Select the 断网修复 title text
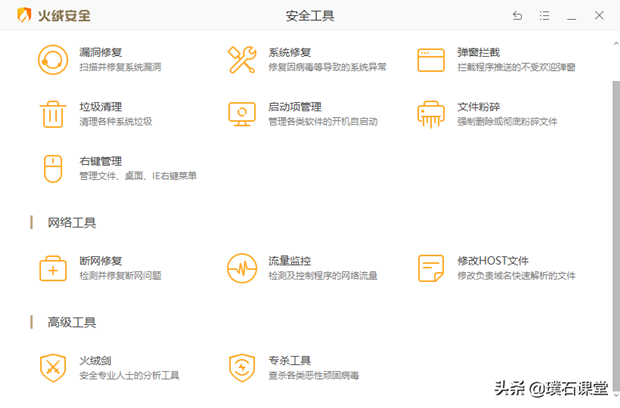 [100, 261]
